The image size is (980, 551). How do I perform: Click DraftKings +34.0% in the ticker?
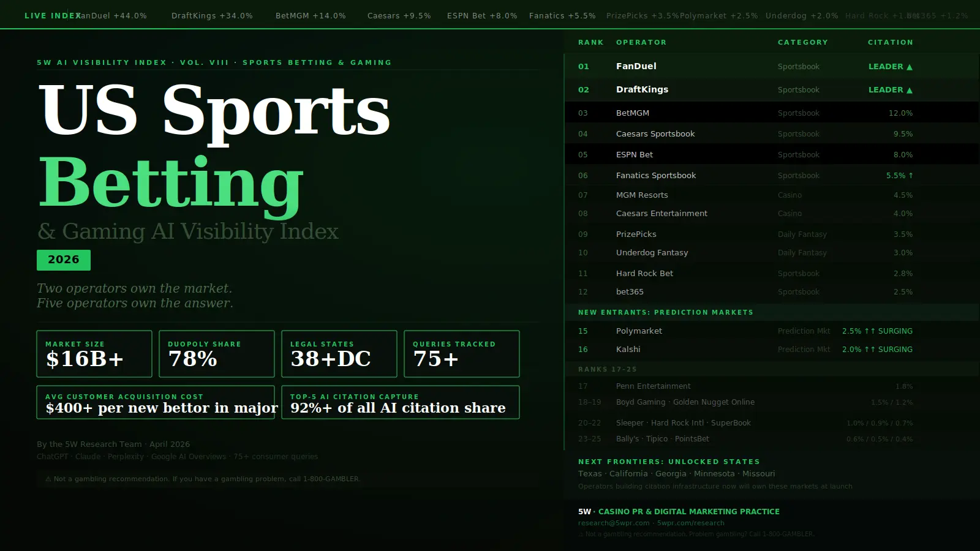pyautogui.click(x=212, y=16)
